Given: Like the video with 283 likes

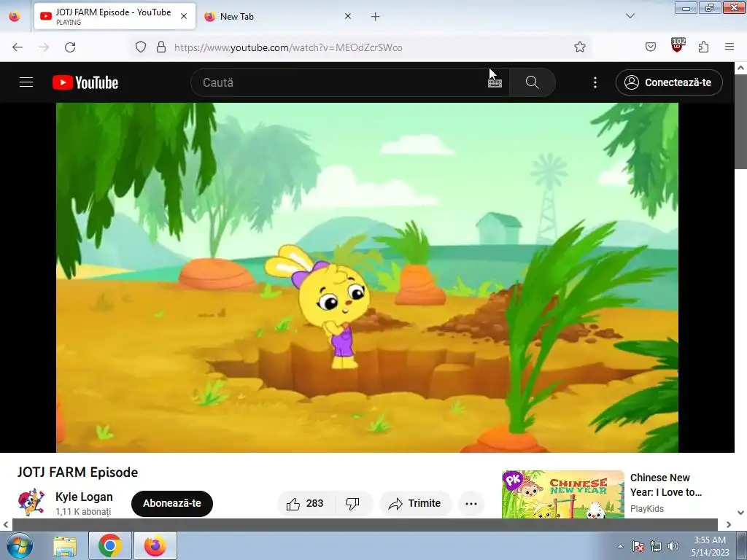Looking at the screenshot, I should point(306,503).
